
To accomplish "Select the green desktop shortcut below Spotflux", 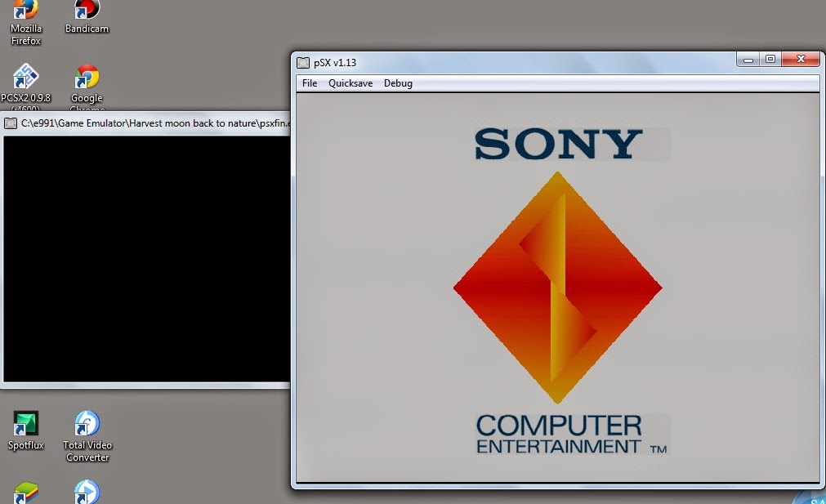I will point(25,493).
